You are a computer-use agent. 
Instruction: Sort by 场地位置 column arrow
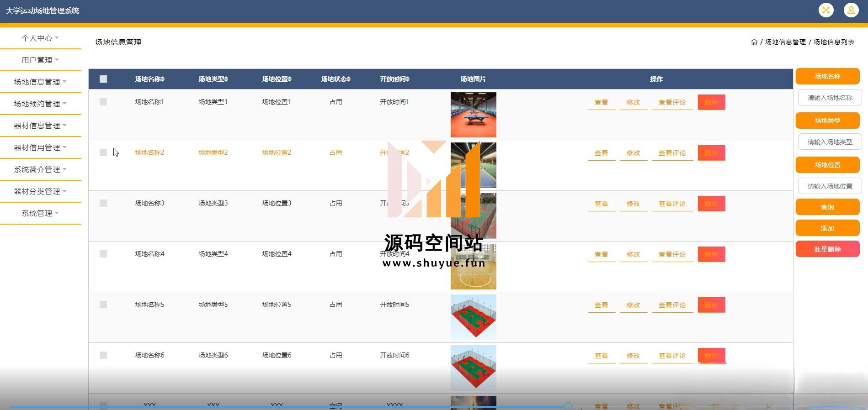290,79
